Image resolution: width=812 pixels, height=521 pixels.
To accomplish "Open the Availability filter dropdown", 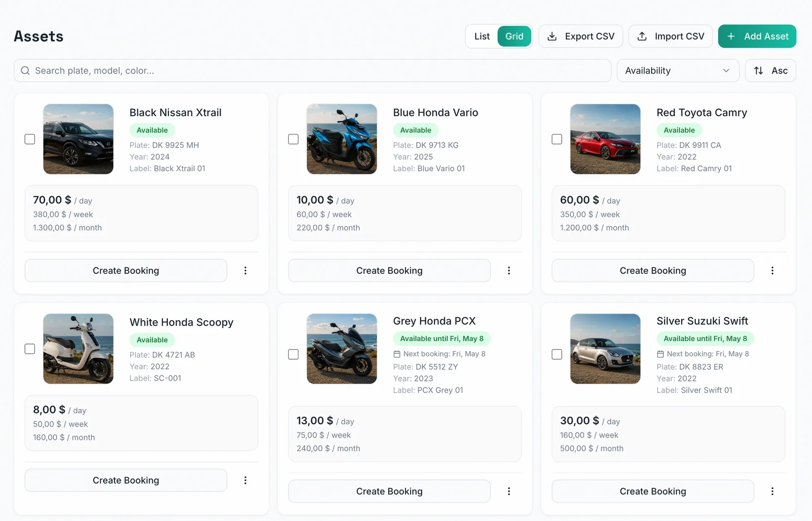I will [x=678, y=71].
